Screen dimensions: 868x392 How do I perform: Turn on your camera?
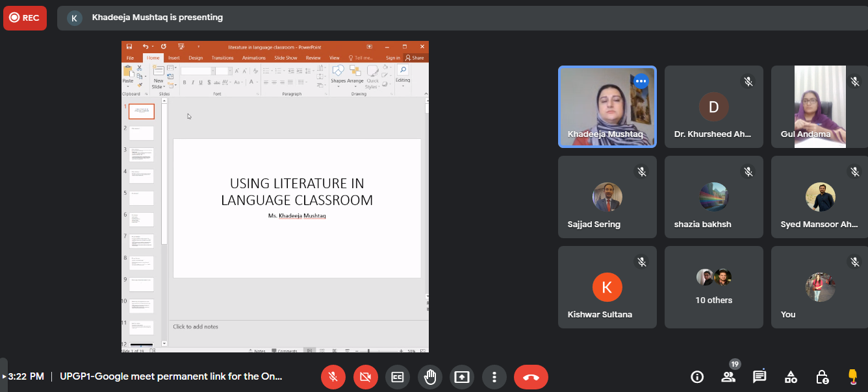click(x=365, y=377)
